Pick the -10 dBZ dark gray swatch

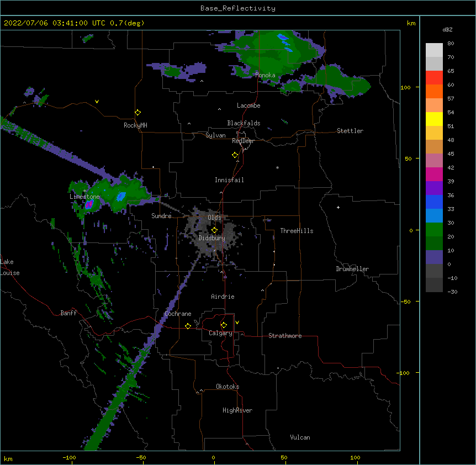tap(434, 285)
